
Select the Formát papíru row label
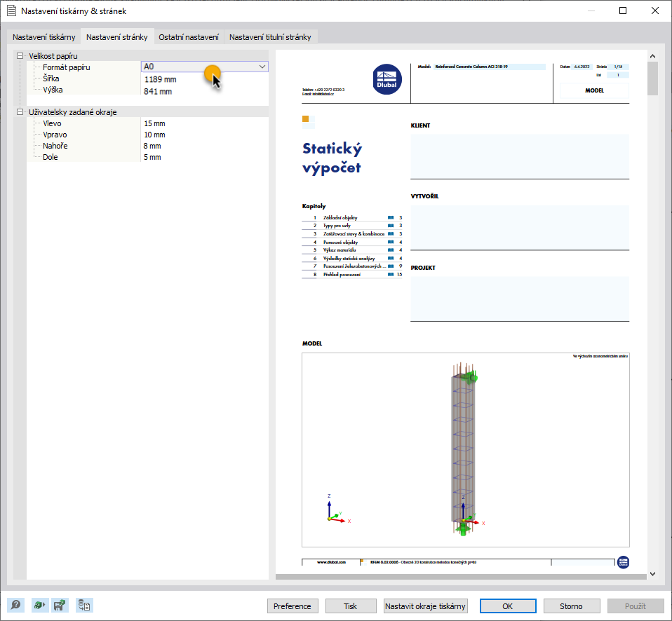(67, 67)
